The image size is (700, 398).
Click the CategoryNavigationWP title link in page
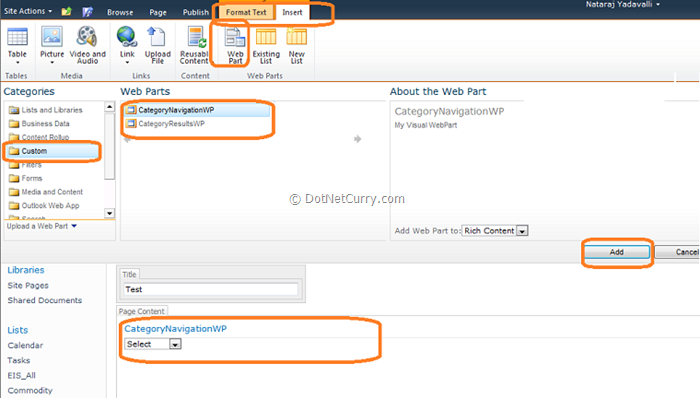[175, 329]
